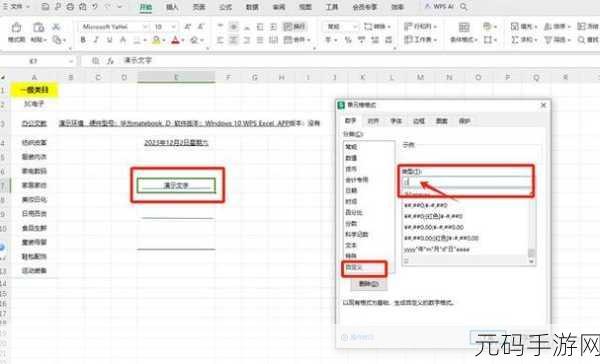Open the font size 10 dropdown
This screenshot has height=364, width=600.
point(174,27)
